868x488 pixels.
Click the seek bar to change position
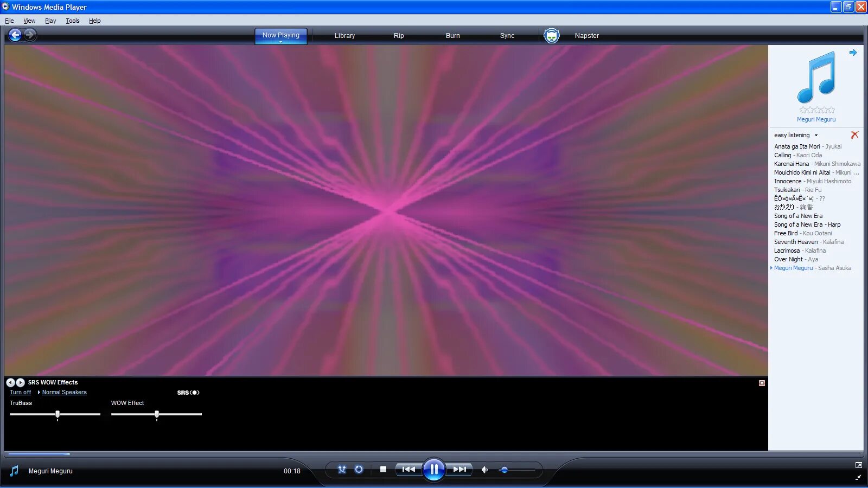(x=434, y=454)
